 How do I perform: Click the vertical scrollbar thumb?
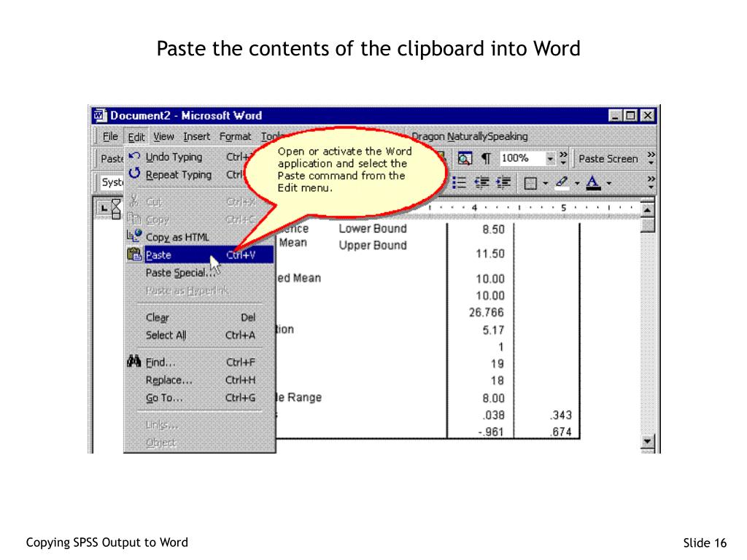pos(647,225)
